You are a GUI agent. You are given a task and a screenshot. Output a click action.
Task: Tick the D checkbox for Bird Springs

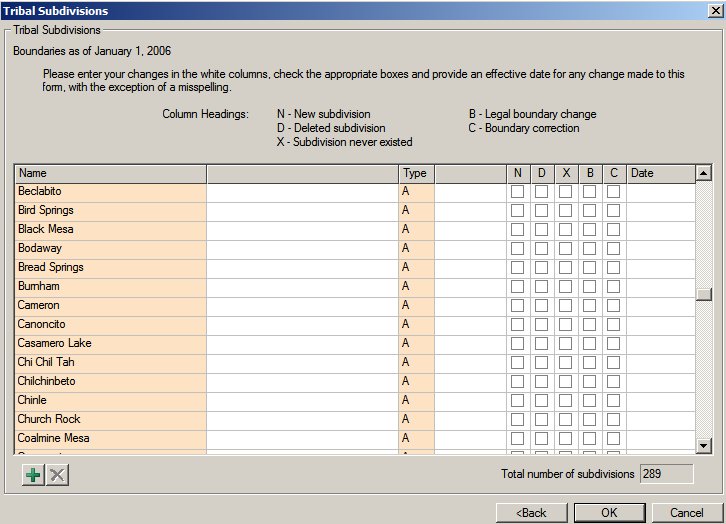(541, 211)
